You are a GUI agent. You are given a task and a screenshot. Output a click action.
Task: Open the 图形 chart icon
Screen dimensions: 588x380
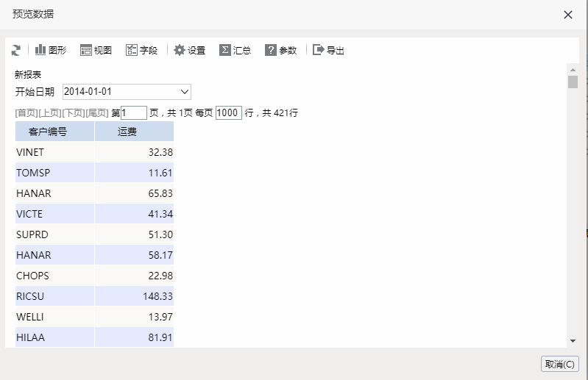click(40, 50)
